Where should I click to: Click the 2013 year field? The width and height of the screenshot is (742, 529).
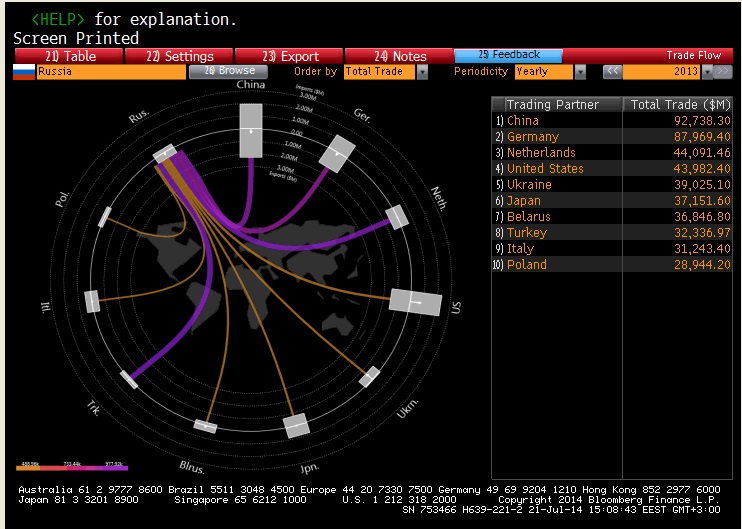pos(662,71)
